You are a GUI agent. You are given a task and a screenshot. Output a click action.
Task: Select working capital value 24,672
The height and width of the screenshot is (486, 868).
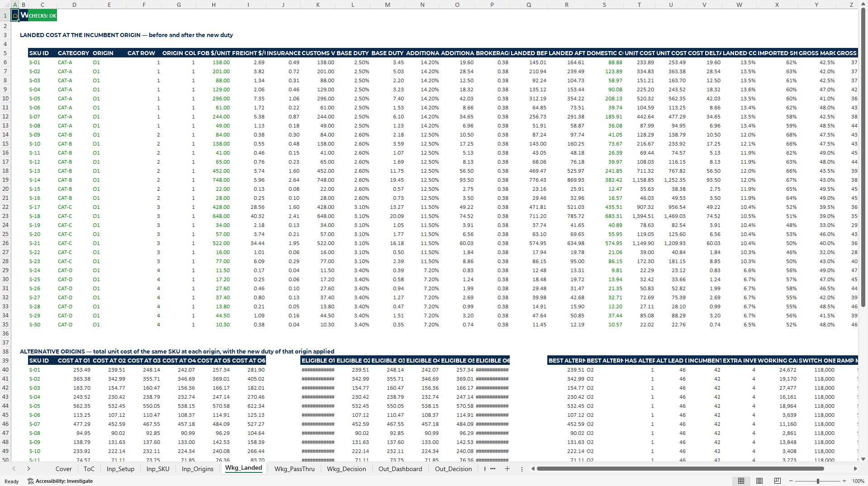point(778,370)
